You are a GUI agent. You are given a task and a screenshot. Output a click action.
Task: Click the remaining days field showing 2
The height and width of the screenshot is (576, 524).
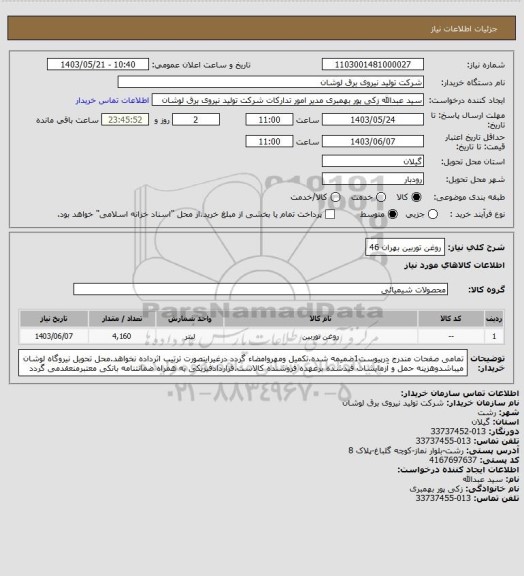coord(196,120)
